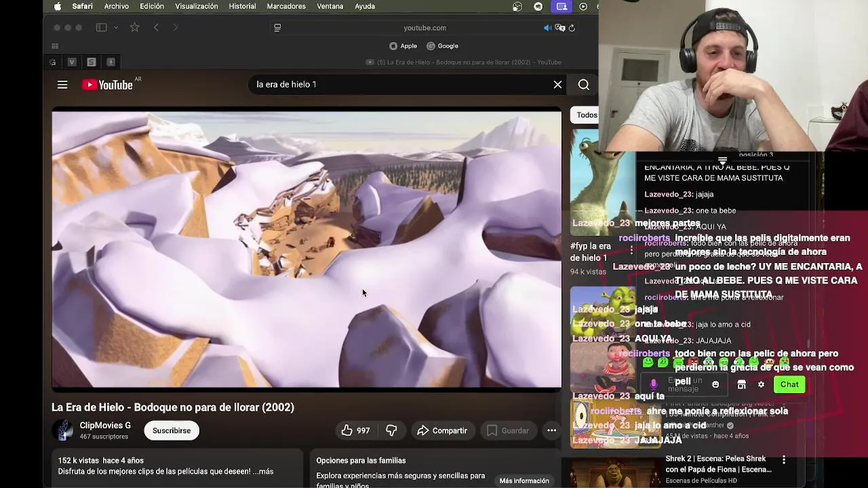Go to the YouTube home logo

coord(107,85)
